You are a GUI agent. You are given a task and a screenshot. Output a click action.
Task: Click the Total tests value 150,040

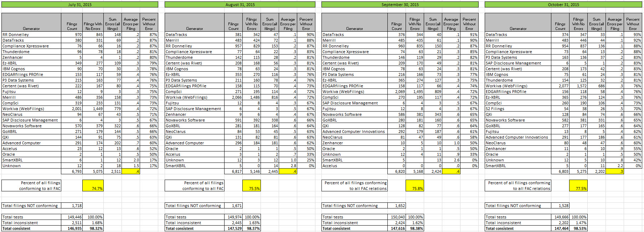coord(397,217)
